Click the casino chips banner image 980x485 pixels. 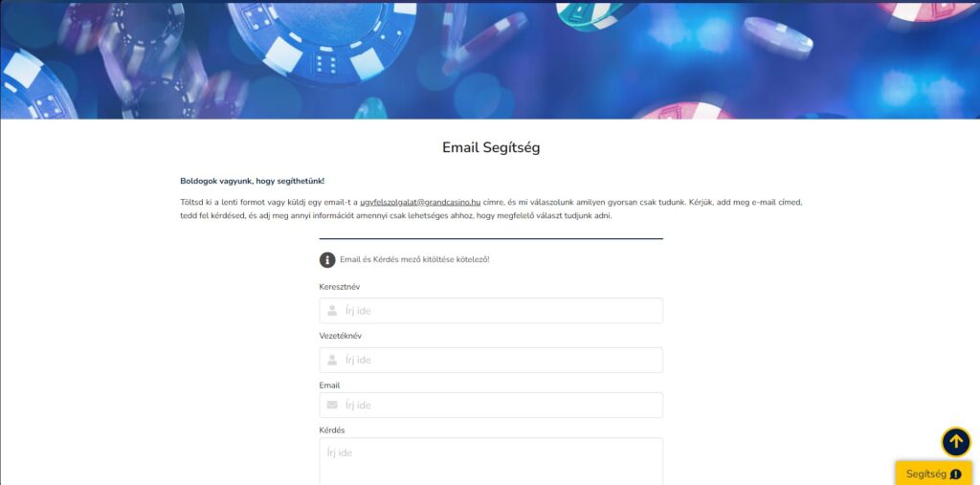tap(490, 59)
